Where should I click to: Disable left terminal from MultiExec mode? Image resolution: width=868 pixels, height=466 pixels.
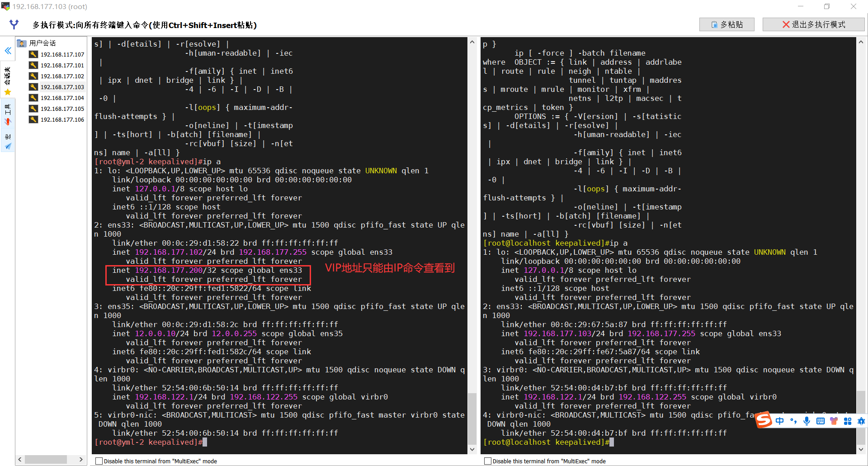(x=99, y=461)
